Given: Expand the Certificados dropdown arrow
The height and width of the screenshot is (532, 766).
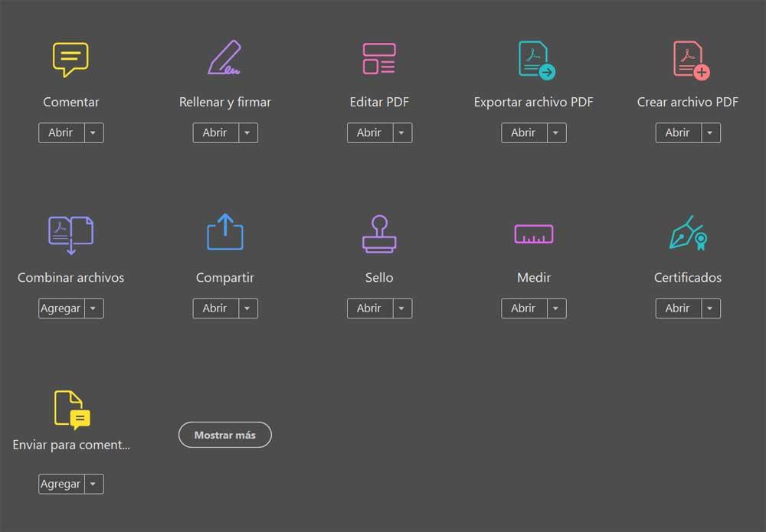Looking at the screenshot, I should (711, 308).
